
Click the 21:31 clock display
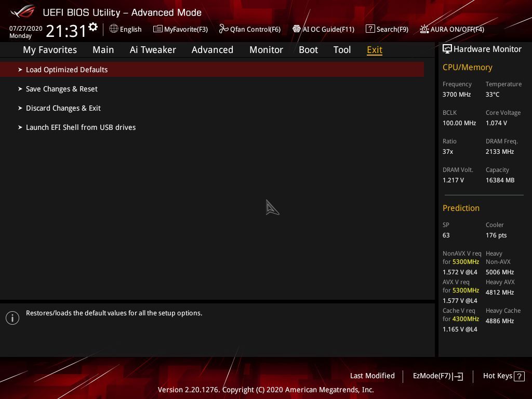(66, 31)
